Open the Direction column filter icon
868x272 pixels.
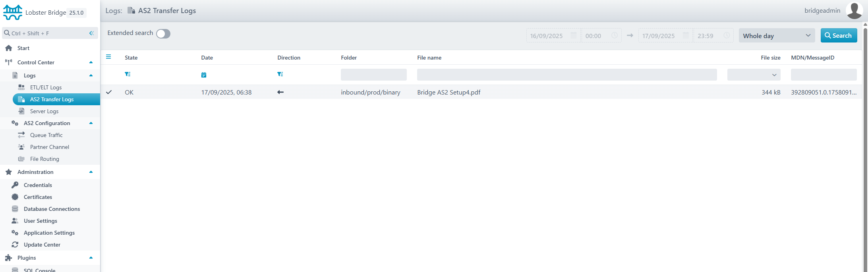pyautogui.click(x=280, y=74)
